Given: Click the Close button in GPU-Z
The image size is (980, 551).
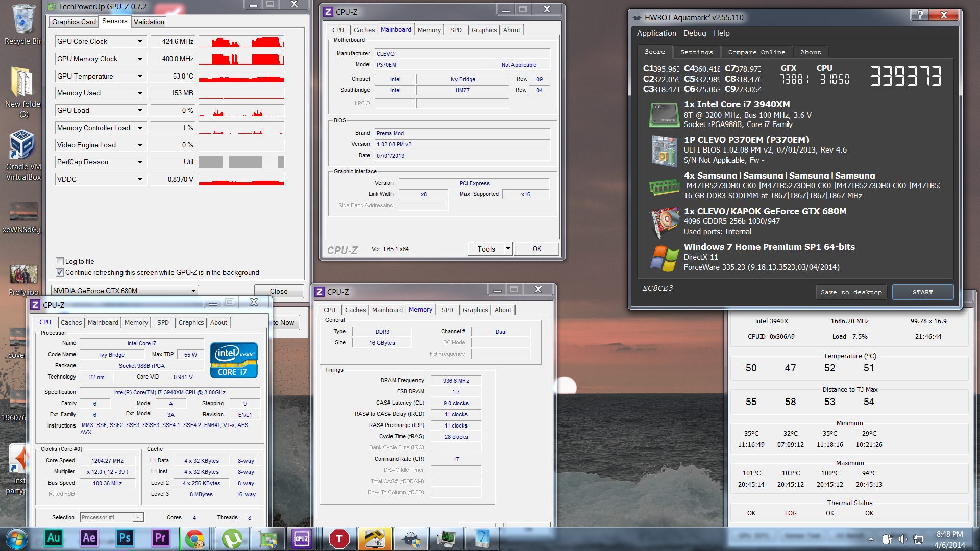Looking at the screenshot, I should pos(279,291).
